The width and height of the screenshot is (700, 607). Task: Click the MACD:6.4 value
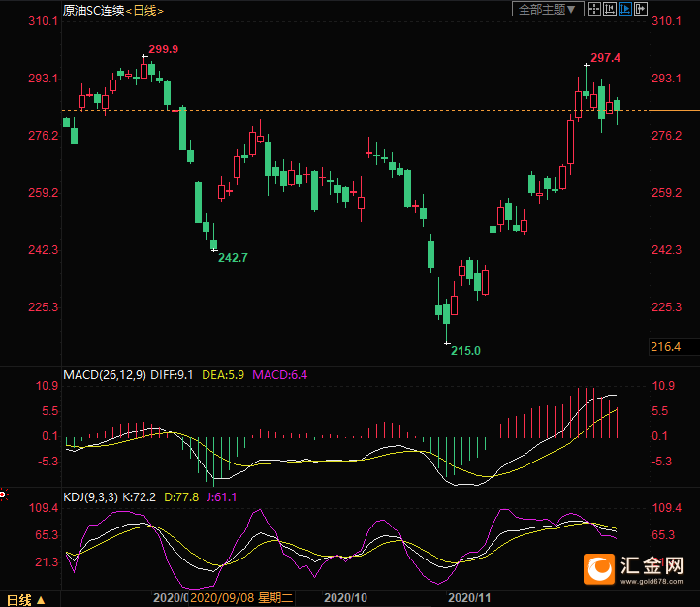280,375
